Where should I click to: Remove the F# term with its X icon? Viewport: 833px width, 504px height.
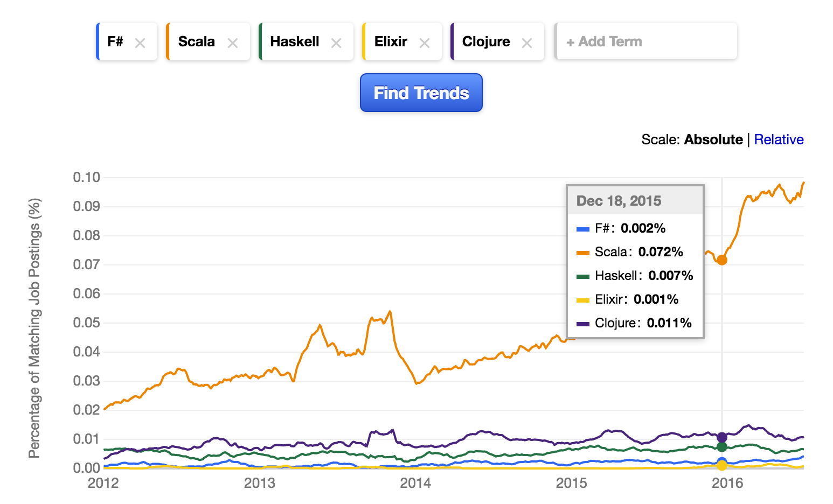pyautogui.click(x=140, y=43)
